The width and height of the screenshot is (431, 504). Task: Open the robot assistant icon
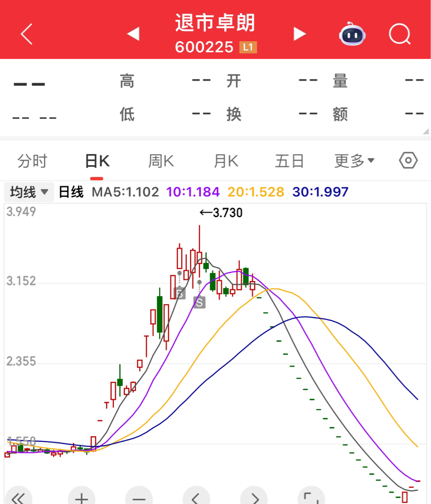352,34
